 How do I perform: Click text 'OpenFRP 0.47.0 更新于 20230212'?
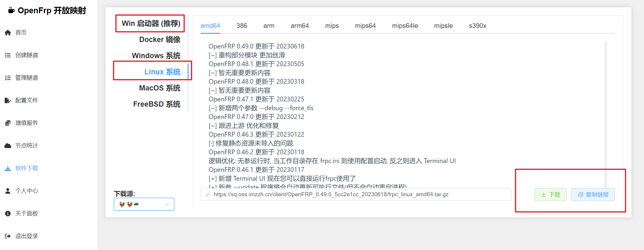pos(256,117)
